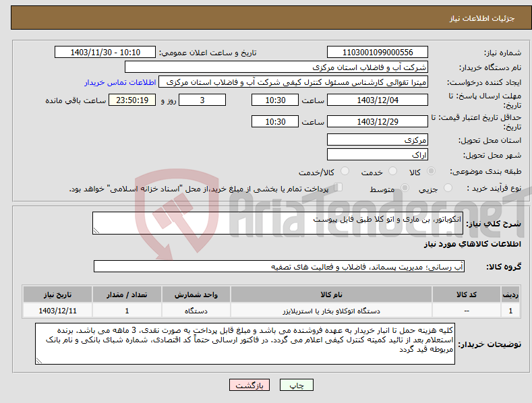Click the بازگشت (back) button

click(x=249, y=385)
